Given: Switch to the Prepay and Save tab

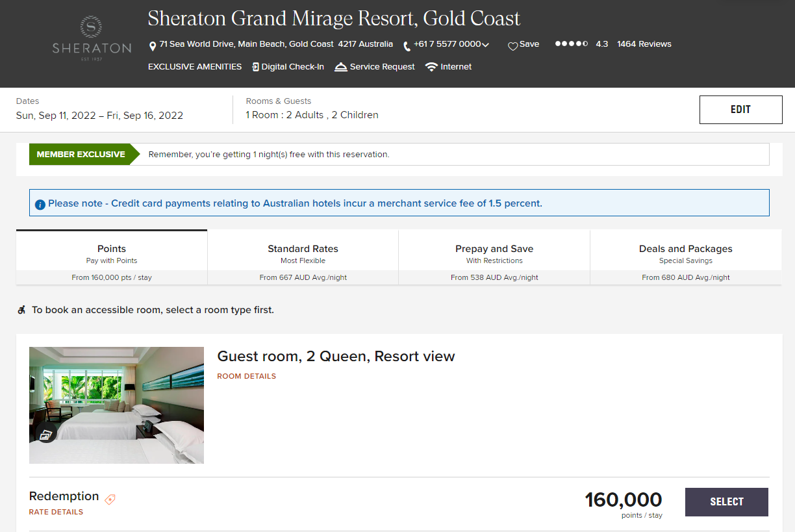Looking at the screenshot, I should (x=494, y=257).
